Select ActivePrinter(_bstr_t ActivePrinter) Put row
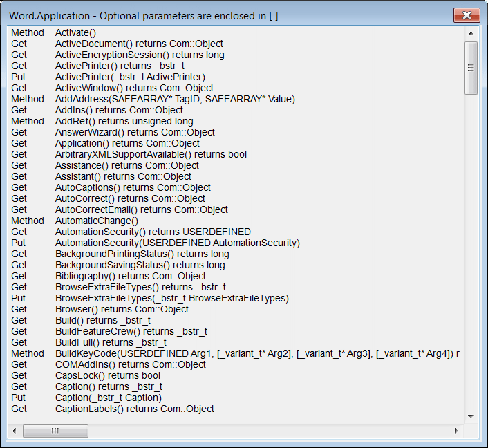488x448 pixels. [x=236, y=77]
